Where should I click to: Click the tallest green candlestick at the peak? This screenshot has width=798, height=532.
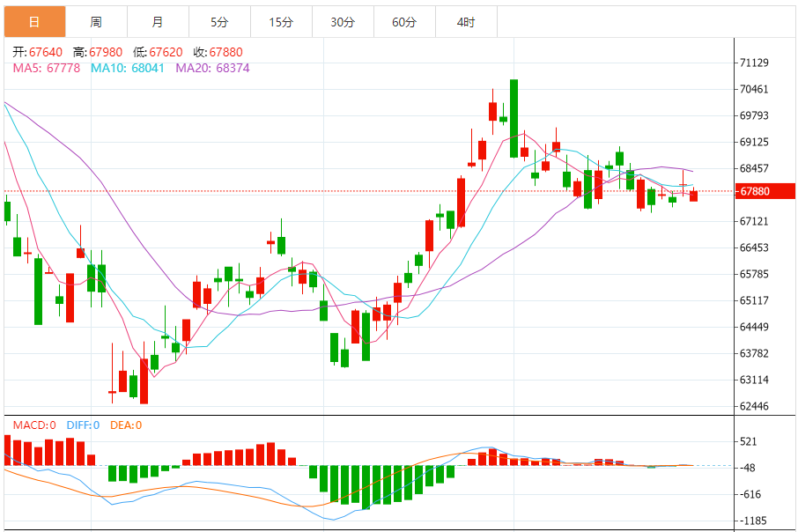514,118
